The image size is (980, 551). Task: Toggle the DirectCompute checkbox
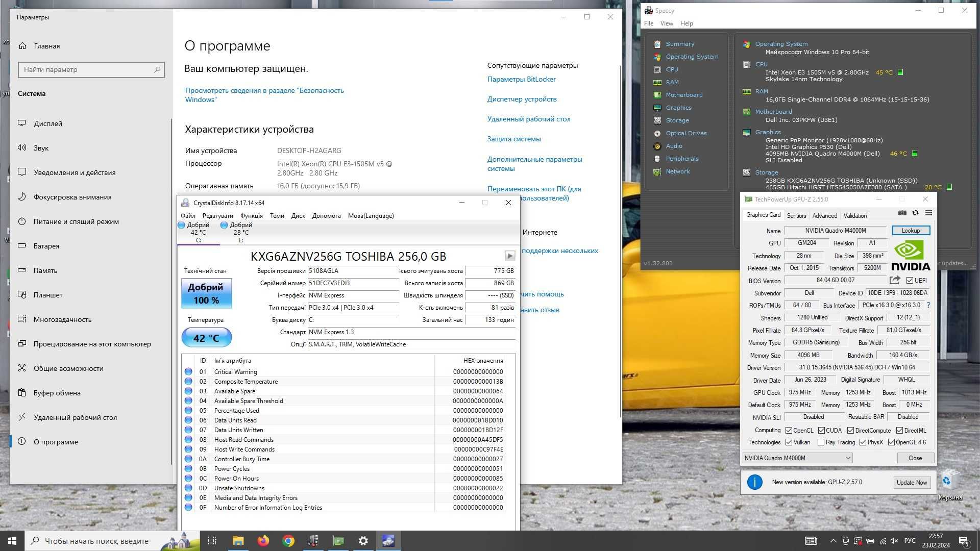[850, 431]
